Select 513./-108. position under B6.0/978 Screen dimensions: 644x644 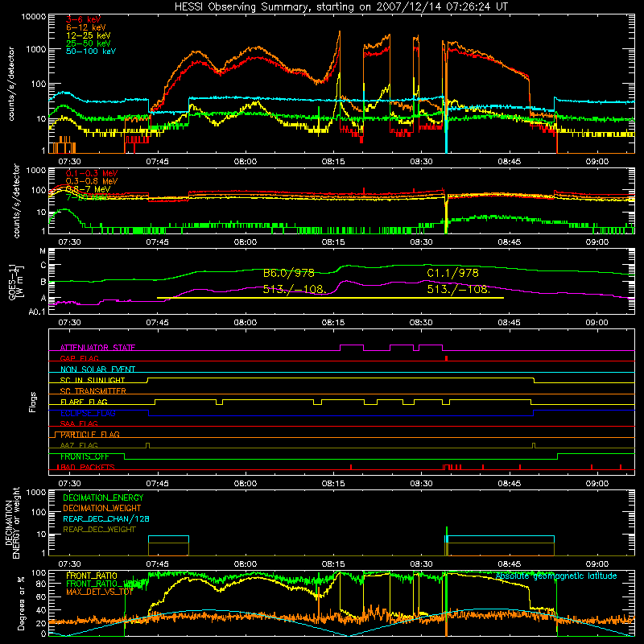pyautogui.click(x=295, y=289)
